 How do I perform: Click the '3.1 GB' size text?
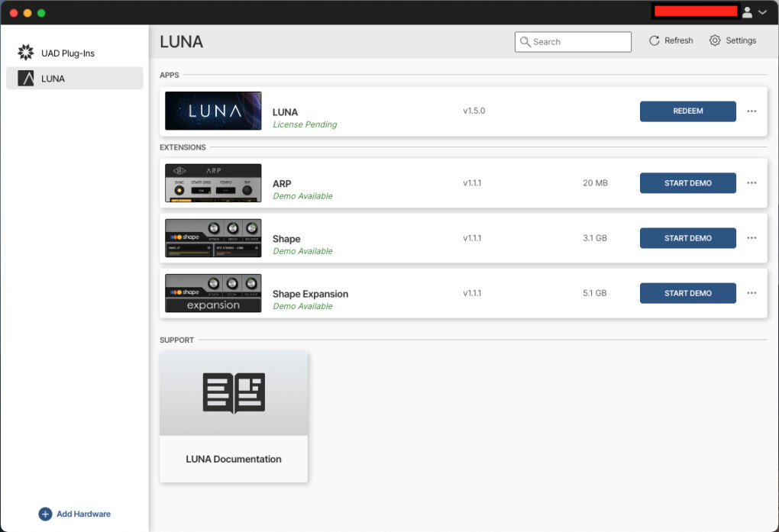(x=595, y=238)
